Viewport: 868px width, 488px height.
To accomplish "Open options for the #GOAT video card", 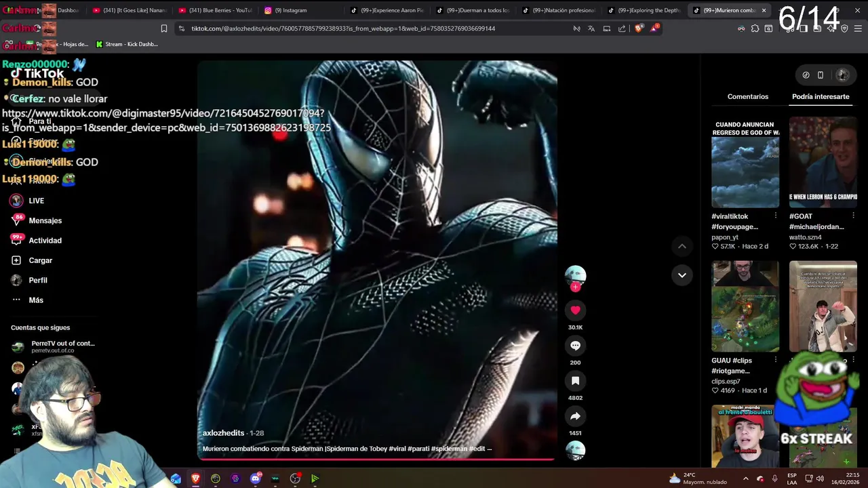I will coord(853,216).
